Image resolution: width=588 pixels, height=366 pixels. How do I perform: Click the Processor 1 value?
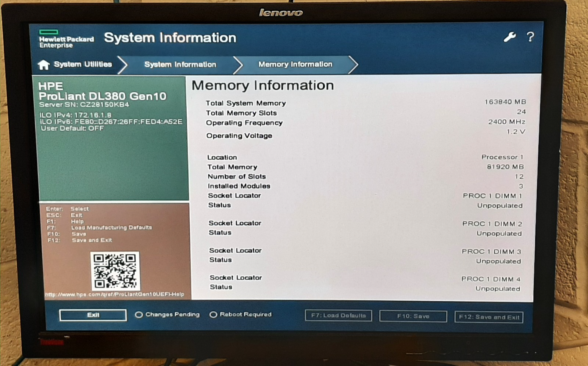(502, 157)
